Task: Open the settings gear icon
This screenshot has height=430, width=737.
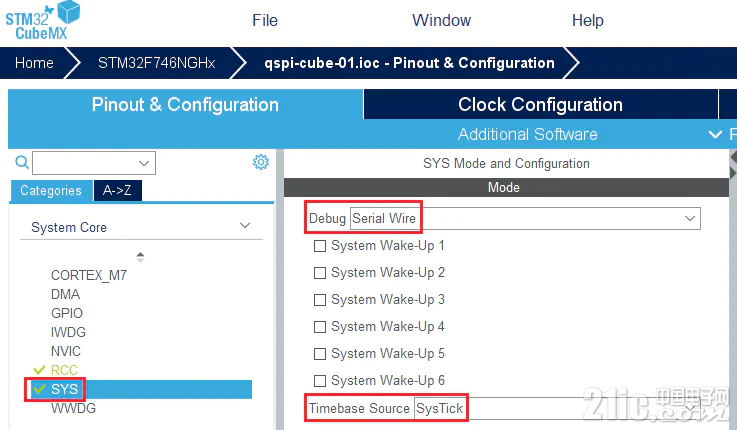Action: pyautogui.click(x=261, y=162)
